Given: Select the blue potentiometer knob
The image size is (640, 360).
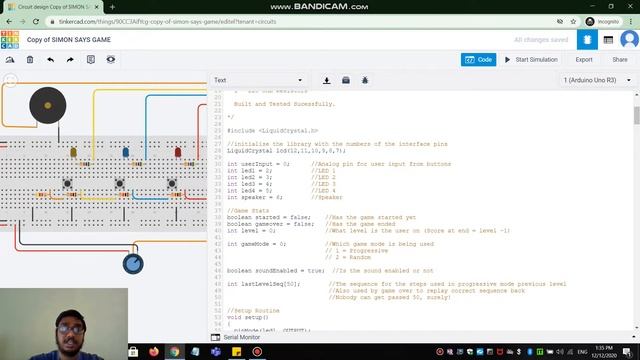Looking at the screenshot, I should pyautogui.click(x=133, y=264).
